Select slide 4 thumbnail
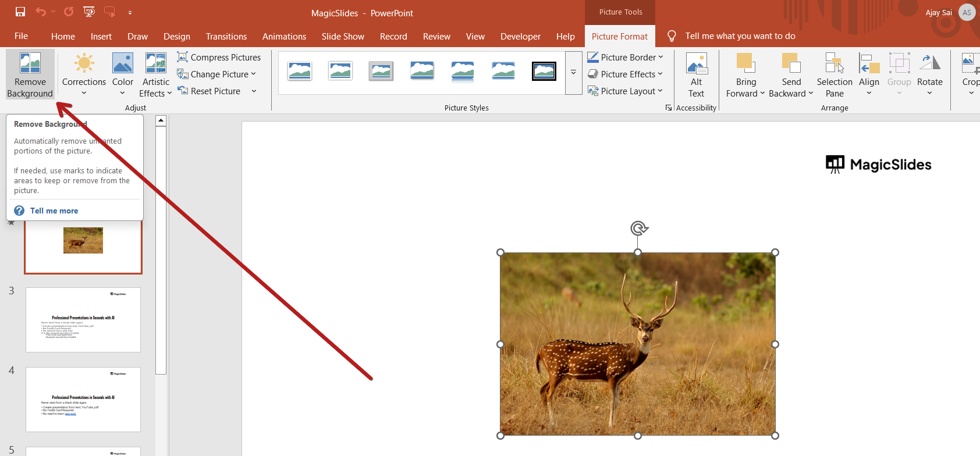980x456 pixels. [83, 400]
